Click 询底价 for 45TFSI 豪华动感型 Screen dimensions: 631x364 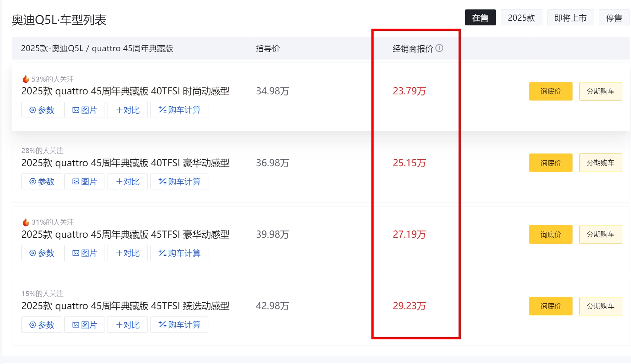pos(551,234)
